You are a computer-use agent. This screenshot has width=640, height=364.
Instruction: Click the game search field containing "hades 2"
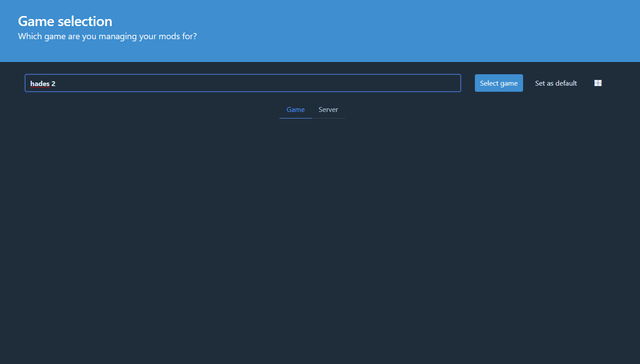pyautogui.click(x=243, y=83)
